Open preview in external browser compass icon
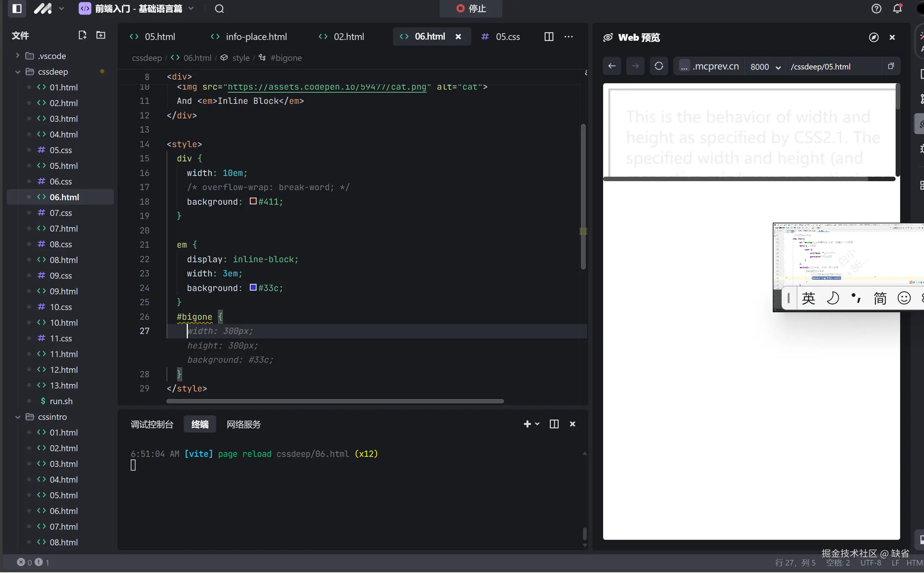 point(873,37)
